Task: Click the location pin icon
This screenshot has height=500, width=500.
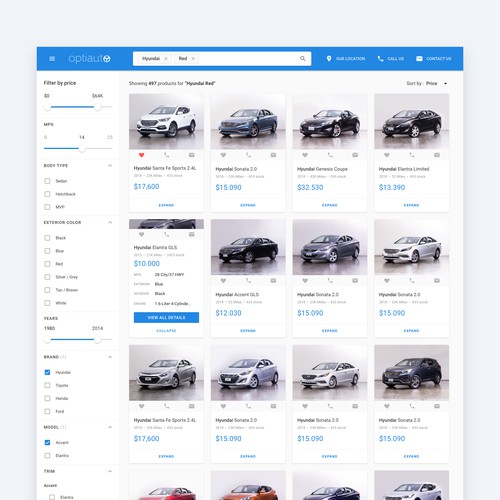Action: click(x=329, y=59)
